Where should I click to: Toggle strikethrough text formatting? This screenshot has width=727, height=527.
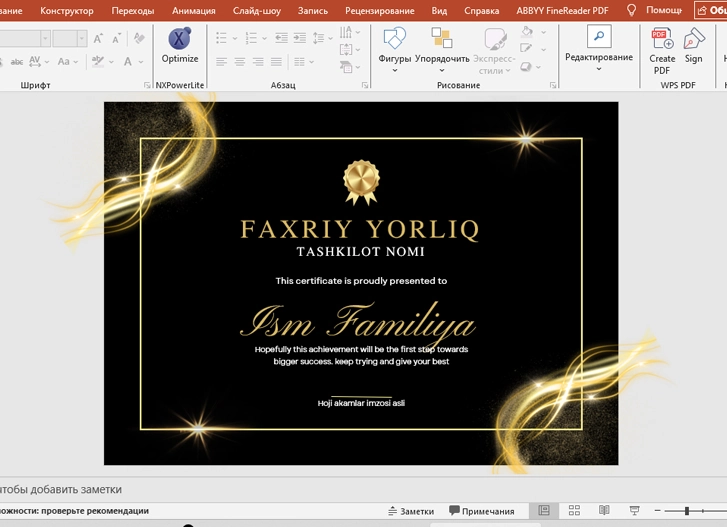pyautogui.click(x=17, y=62)
